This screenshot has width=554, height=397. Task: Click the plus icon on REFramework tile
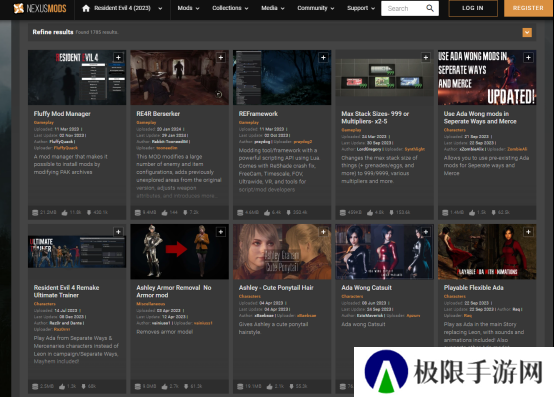tap(323, 58)
